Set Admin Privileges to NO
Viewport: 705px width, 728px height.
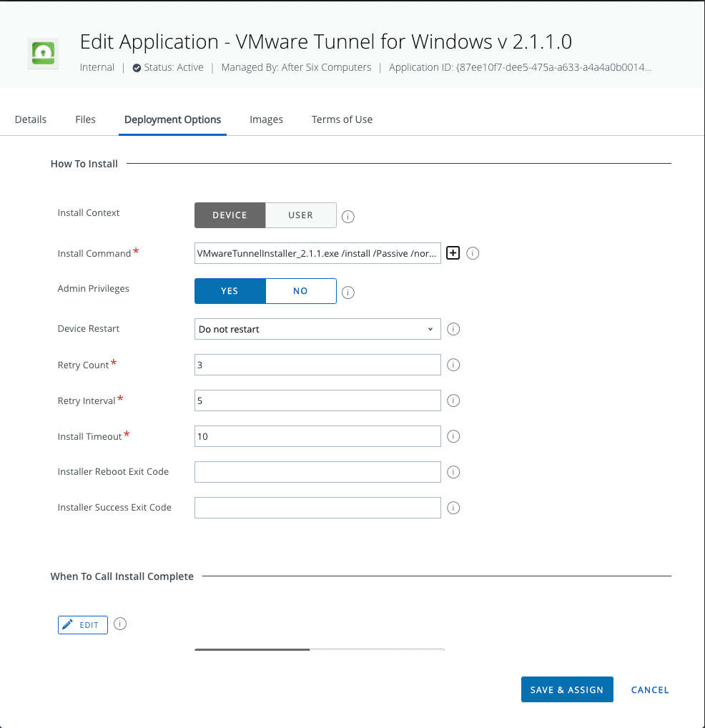[x=300, y=291]
